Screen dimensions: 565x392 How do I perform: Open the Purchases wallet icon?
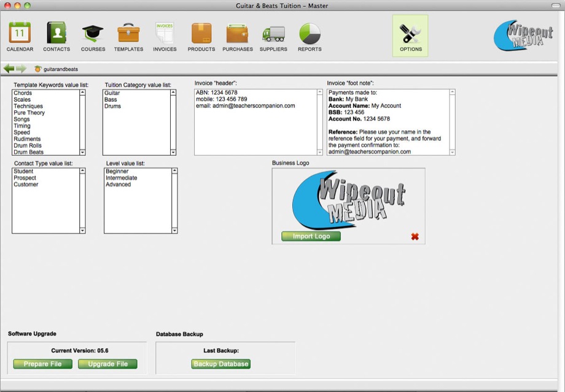tap(237, 34)
